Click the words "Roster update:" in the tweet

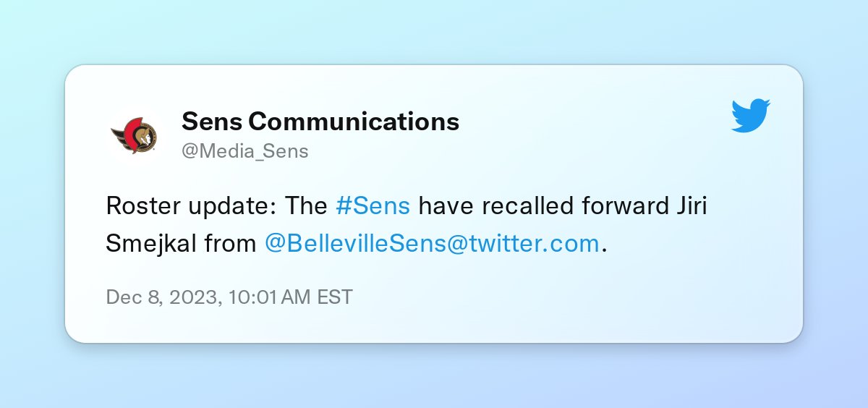pos(190,206)
